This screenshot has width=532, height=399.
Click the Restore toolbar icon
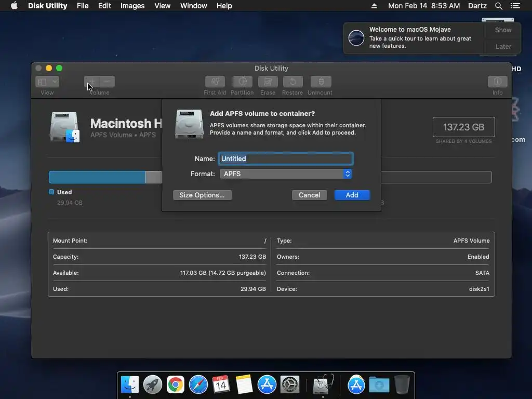(292, 82)
